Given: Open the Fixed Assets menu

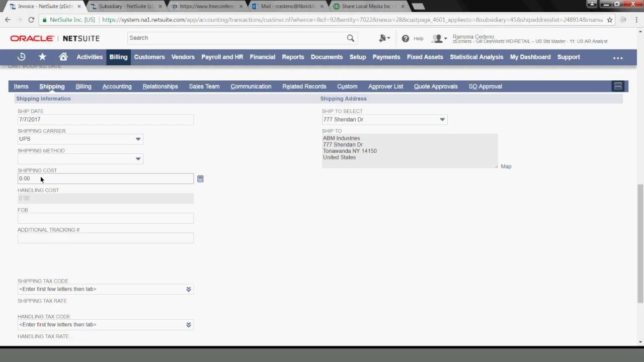Looking at the screenshot, I should [x=425, y=57].
